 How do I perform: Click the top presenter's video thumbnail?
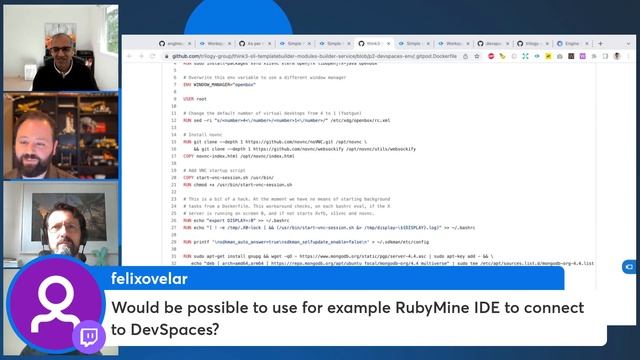[x=61, y=48]
